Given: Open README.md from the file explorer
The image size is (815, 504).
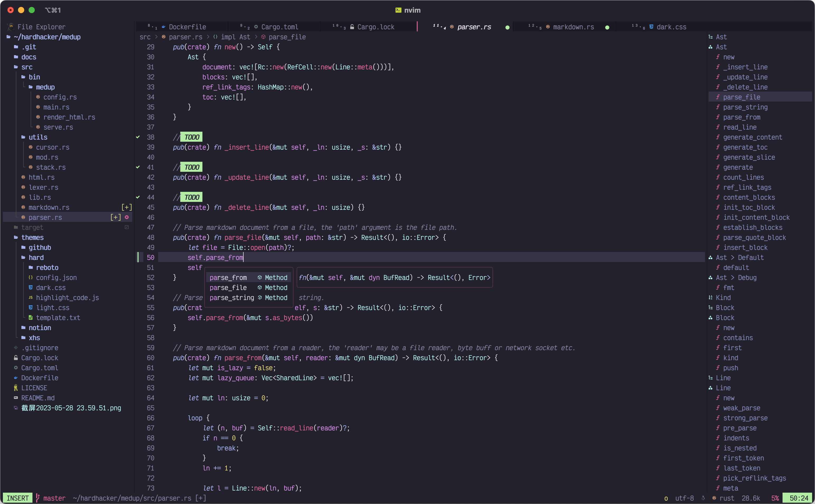Looking at the screenshot, I should [x=38, y=398].
